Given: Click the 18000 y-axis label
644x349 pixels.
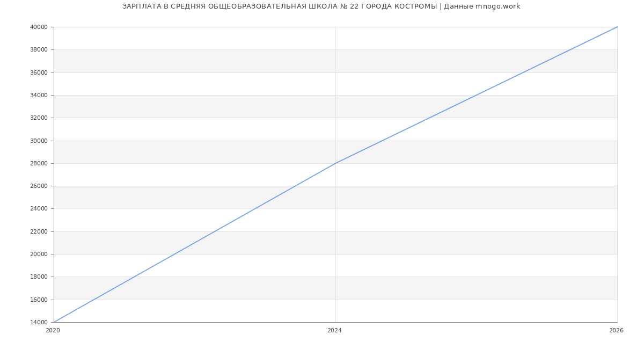Looking at the screenshot, I should (x=39, y=277).
